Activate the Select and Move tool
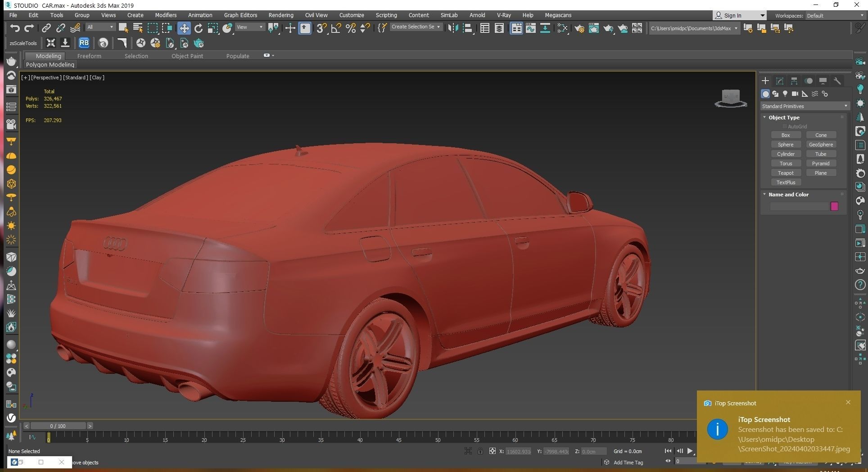 coord(184,28)
